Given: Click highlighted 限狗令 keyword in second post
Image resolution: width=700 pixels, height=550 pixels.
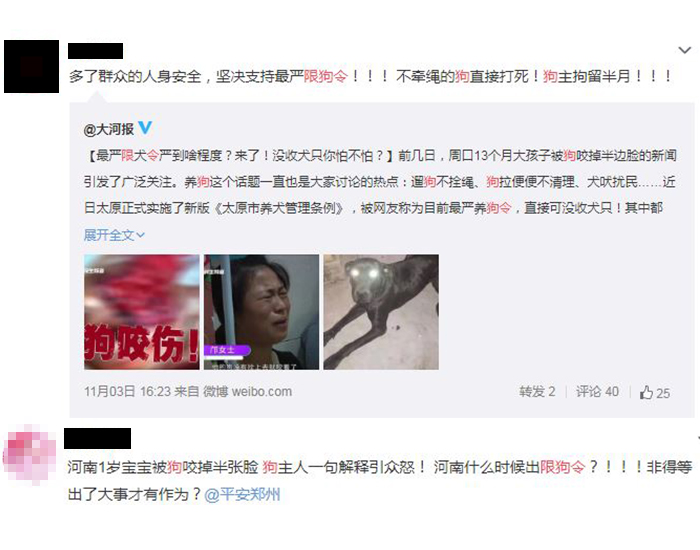Looking at the screenshot, I should pyautogui.click(x=562, y=467).
